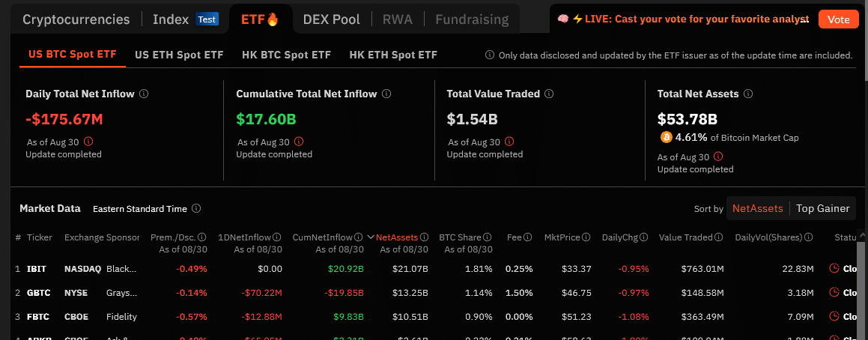Image resolution: width=868 pixels, height=340 pixels.
Task: Click info icon next to Total Net Assets
Action: click(748, 94)
